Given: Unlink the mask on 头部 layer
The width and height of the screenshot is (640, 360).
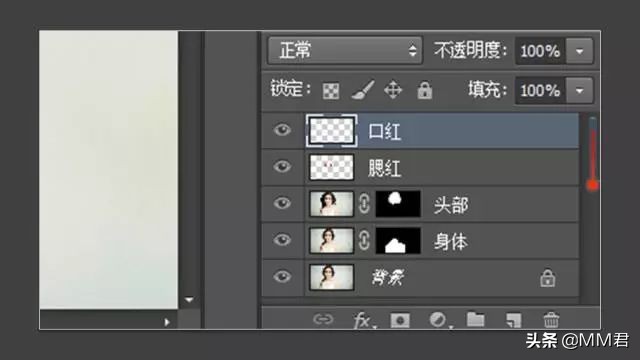Looking at the screenshot, I should click(x=364, y=204).
